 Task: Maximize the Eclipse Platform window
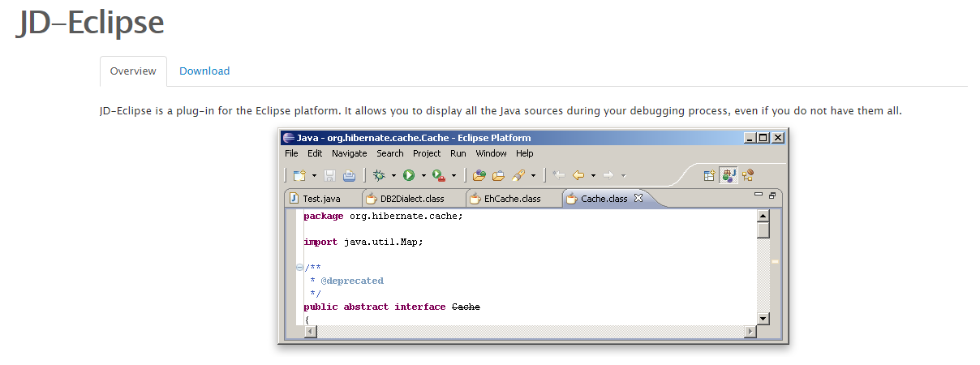click(762, 138)
